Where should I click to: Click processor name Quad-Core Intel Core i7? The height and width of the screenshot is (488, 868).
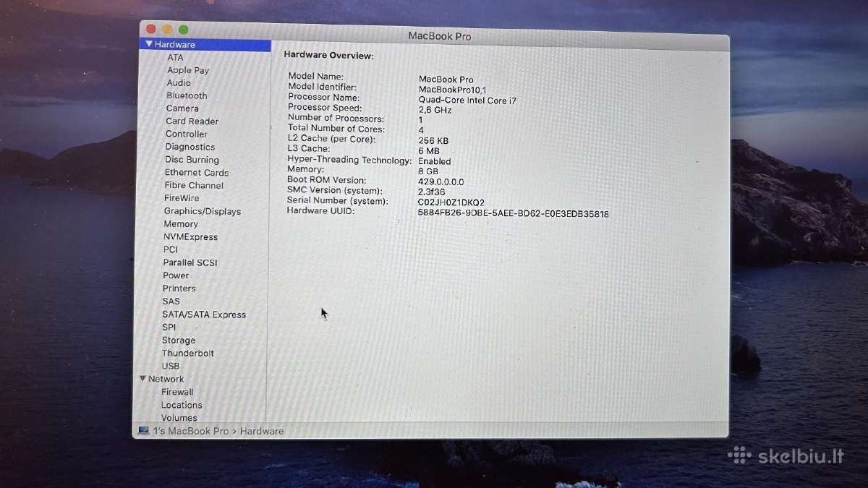tap(467, 100)
